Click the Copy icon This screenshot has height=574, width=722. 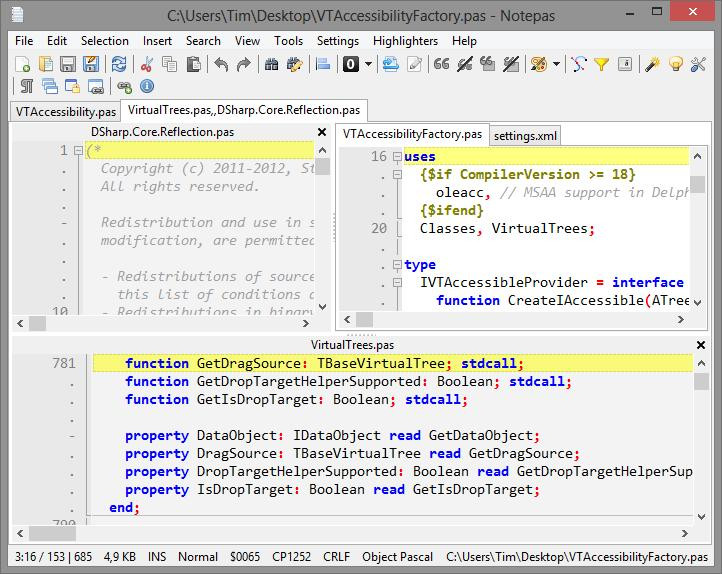click(x=169, y=64)
